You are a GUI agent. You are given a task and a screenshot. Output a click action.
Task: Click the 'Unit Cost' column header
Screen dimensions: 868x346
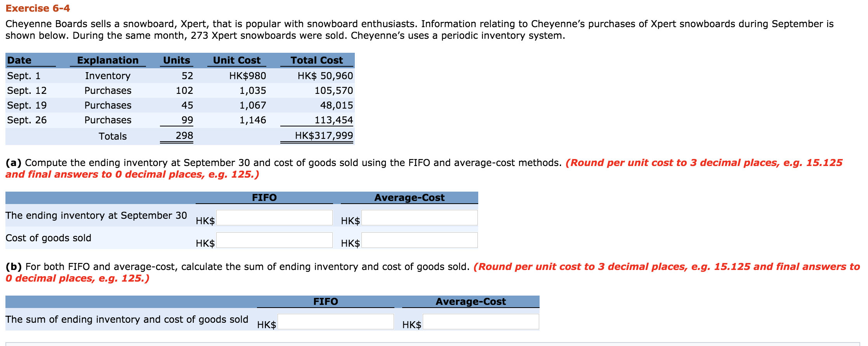[237, 60]
